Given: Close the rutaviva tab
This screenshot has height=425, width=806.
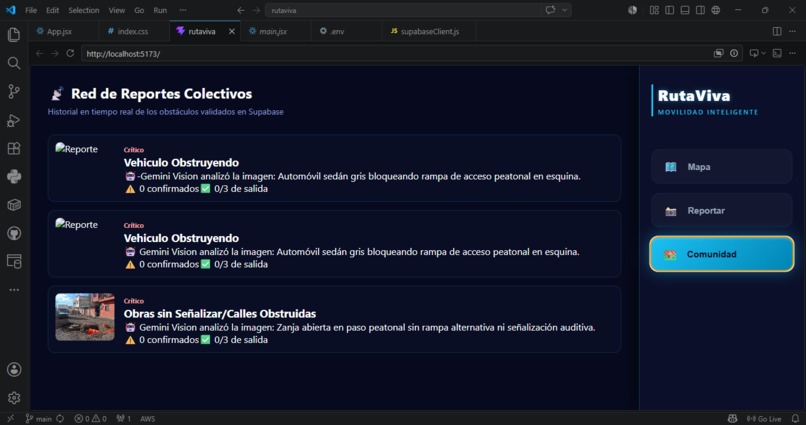Looking at the screenshot, I should pos(232,31).
